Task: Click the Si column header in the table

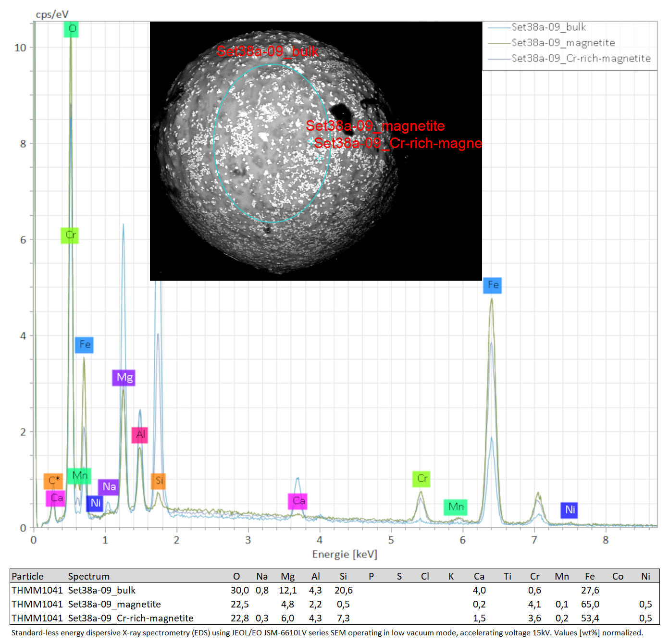Action: (x=343, y=576)
